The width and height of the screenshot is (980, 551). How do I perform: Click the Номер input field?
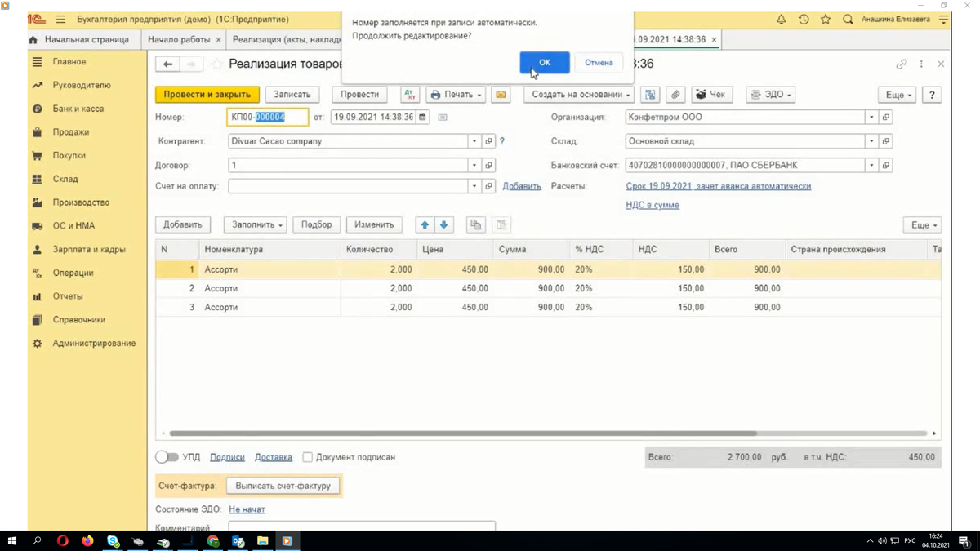pos(268,118)
